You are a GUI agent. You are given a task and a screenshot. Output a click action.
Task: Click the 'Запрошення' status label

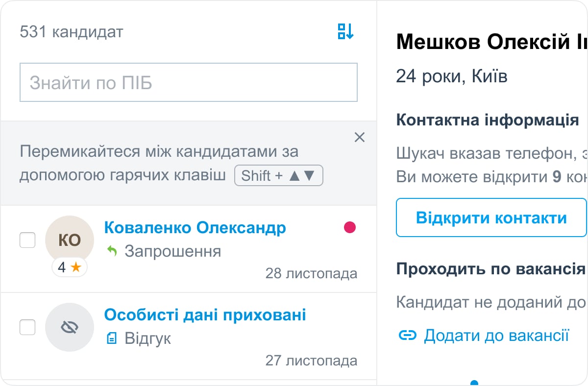(x=172, y=252)
